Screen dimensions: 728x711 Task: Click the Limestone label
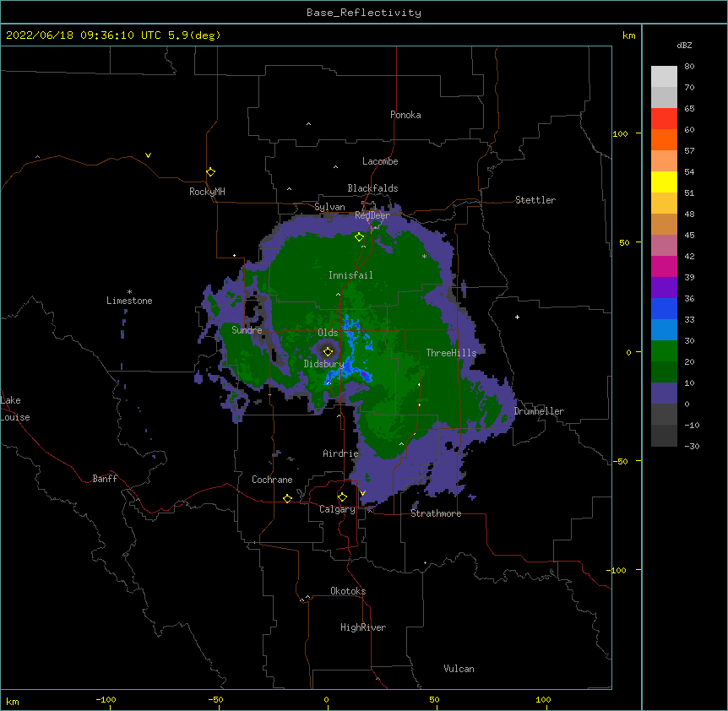(129, 301)
